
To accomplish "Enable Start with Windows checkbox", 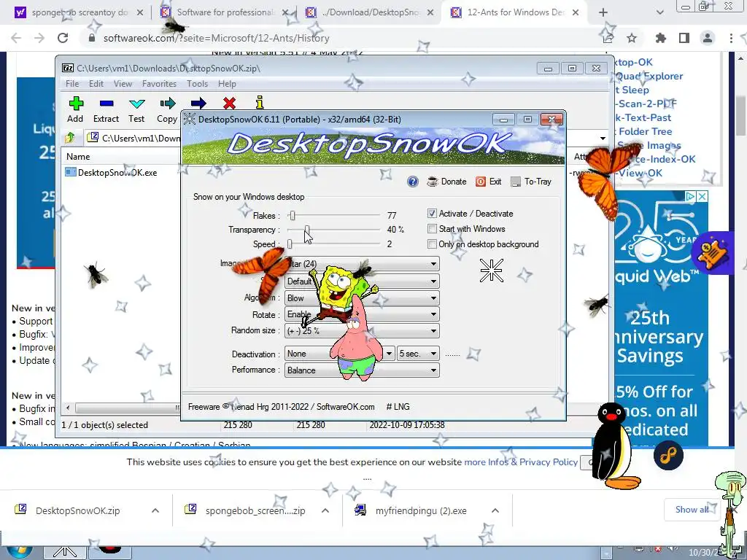I will pyautogui.click(x=432, y=228).
